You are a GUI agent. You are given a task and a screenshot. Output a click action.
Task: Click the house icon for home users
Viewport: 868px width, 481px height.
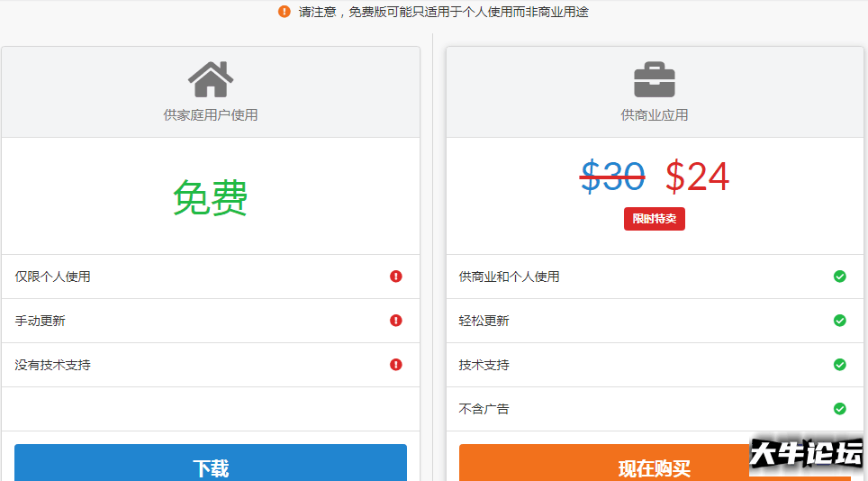[x=211, y=79]
